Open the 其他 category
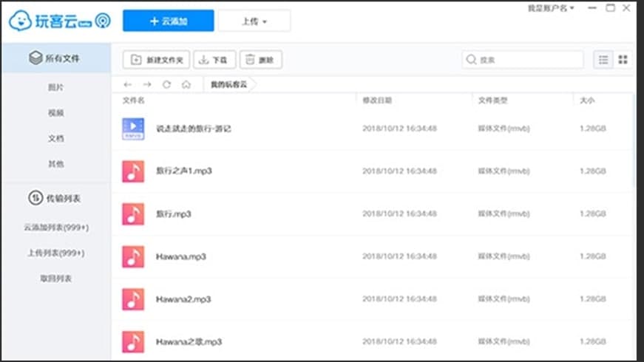Image resolution: width=644 pixels, height=362 pixels. click(56, 164)
